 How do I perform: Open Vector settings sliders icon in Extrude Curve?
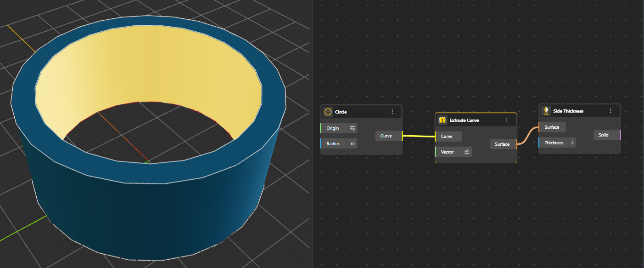(467, 152)
